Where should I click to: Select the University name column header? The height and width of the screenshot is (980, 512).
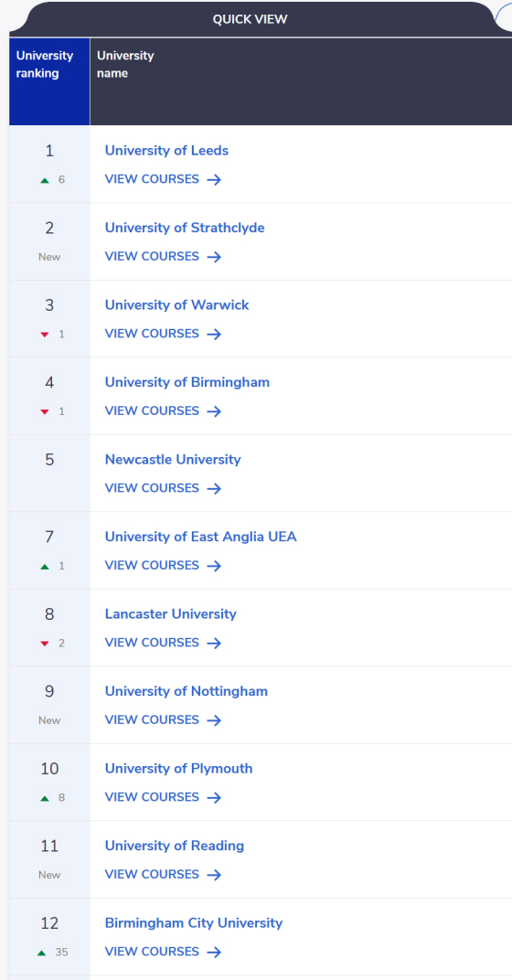click(x=301, y=81)
